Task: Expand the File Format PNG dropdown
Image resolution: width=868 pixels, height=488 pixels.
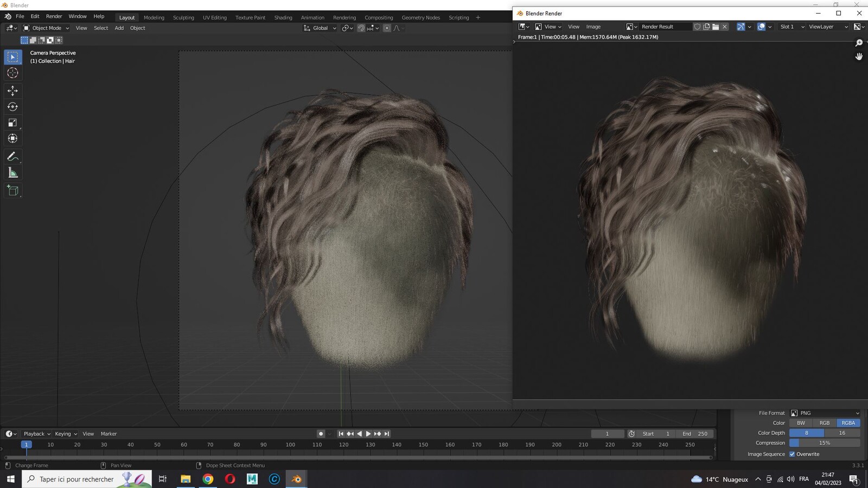Action: point(825,413)
